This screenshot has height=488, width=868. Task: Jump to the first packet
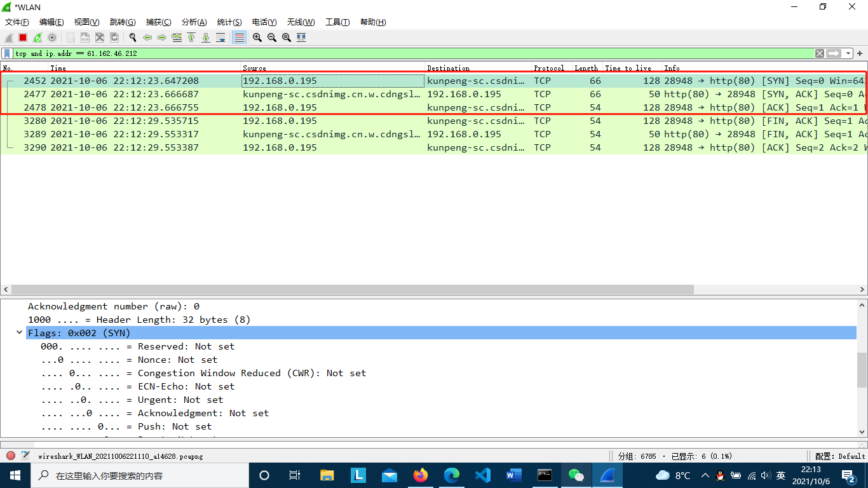coord(191,37)
